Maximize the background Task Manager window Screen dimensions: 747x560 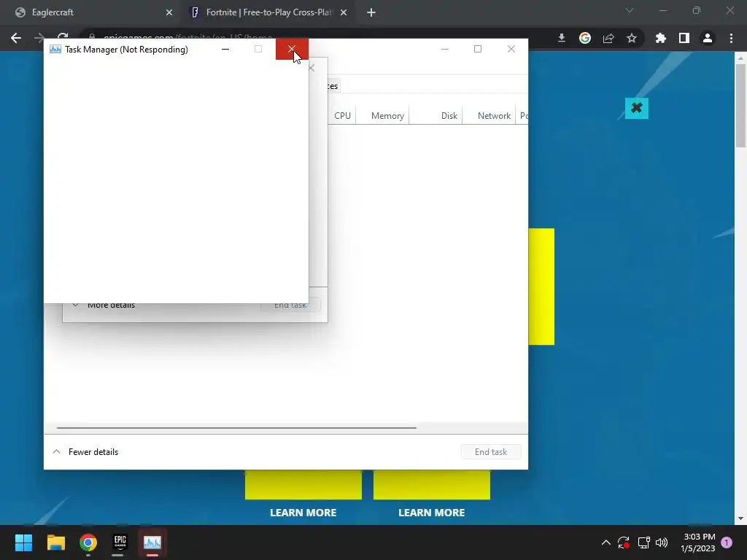478,49
